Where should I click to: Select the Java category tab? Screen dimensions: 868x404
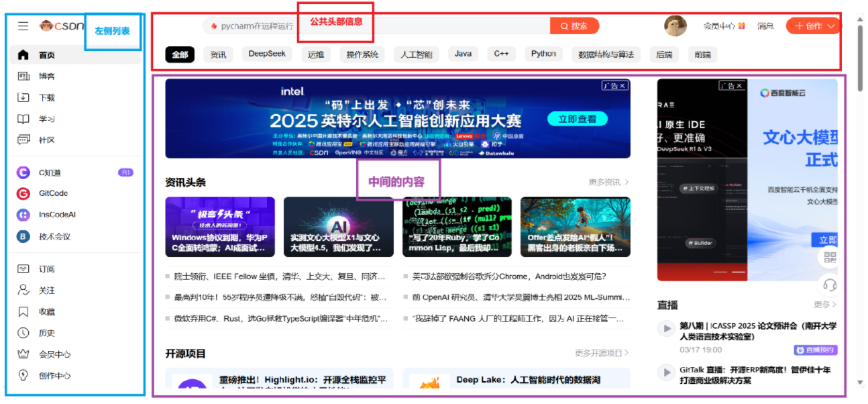(463, 54)
